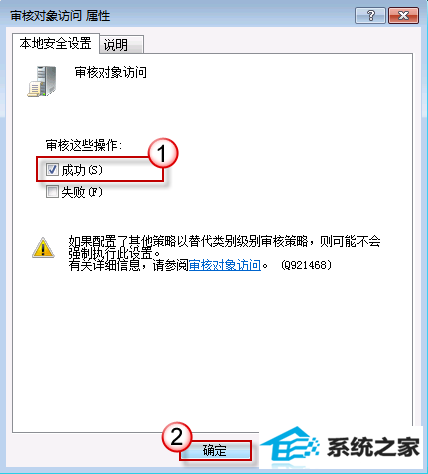Switch to the 本地安全设置 tab
The width and height of the screenshot is (428, 474).
coord(55,43)
